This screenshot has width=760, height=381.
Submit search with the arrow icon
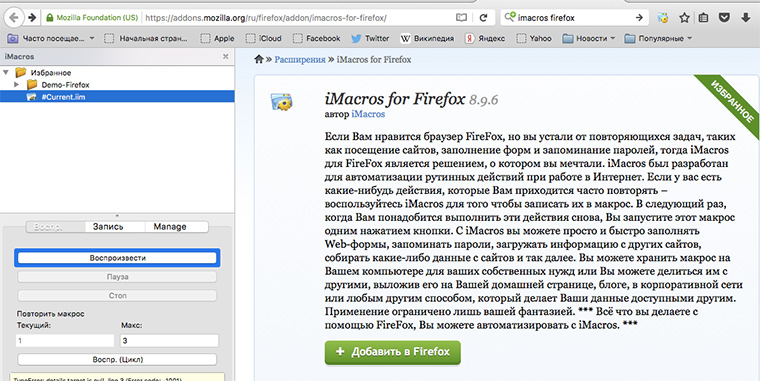pyautogui.click(x=639, y=18)
